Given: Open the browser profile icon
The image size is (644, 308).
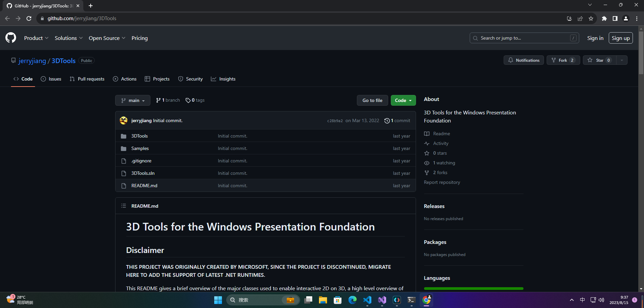Looking at the screenshot, I should pyautogui.click(x=626, y=18).
